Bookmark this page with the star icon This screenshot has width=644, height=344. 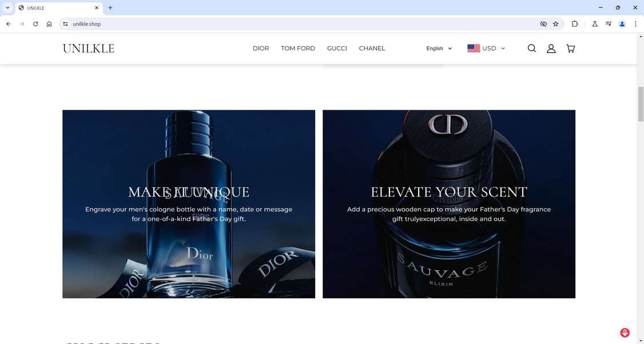(x=556, y=24)
